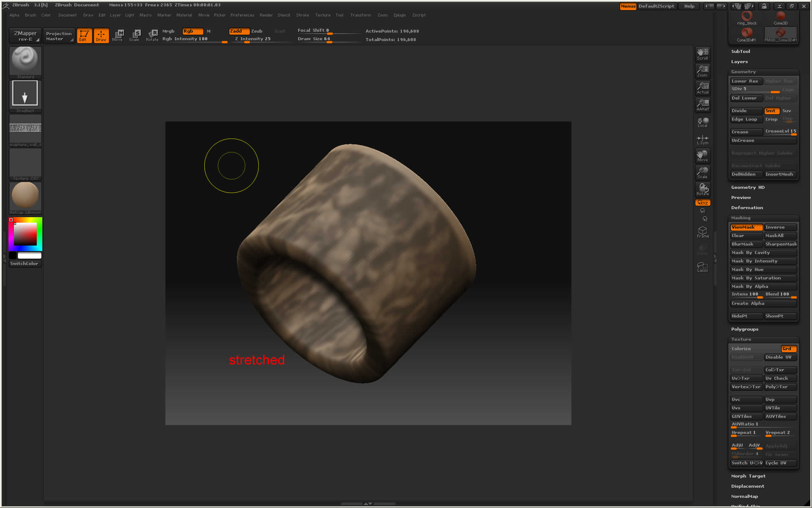Open the Zplugin menu
The width and height of the screenshot is (812, 508).
399,15
